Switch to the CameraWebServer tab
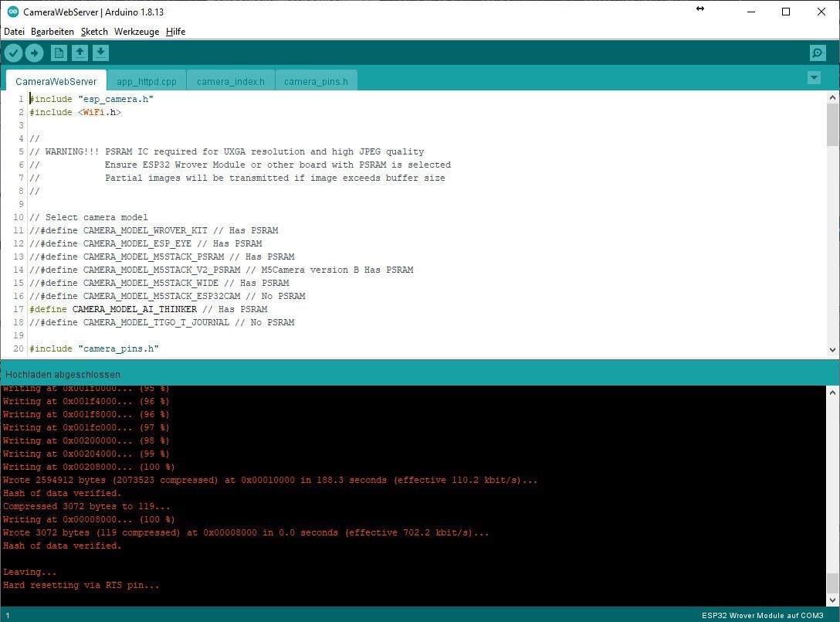Viewport: 840px width, 622px height. pyautogui.click(x=56, y=81)
